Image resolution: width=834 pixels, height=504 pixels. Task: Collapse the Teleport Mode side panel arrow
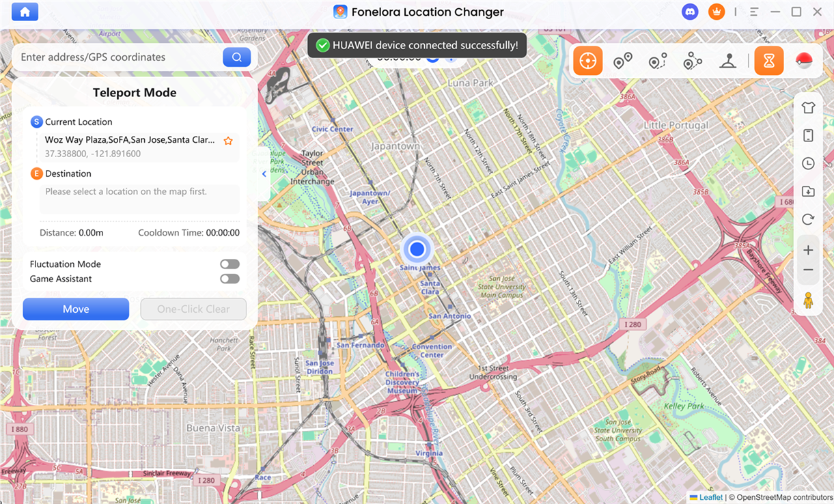point(264,174)
